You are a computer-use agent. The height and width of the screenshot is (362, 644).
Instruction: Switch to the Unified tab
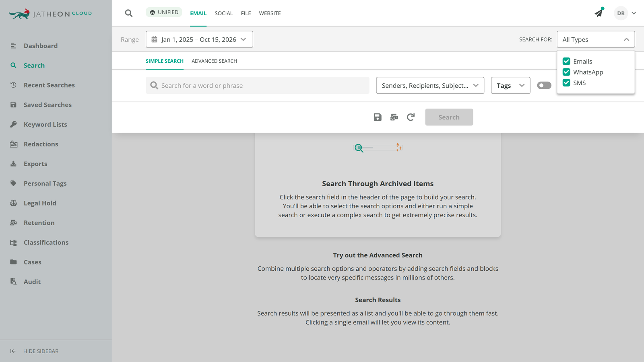click(164, 12)
